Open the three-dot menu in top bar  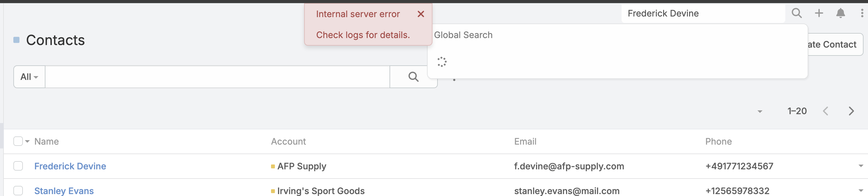[862, 13]
